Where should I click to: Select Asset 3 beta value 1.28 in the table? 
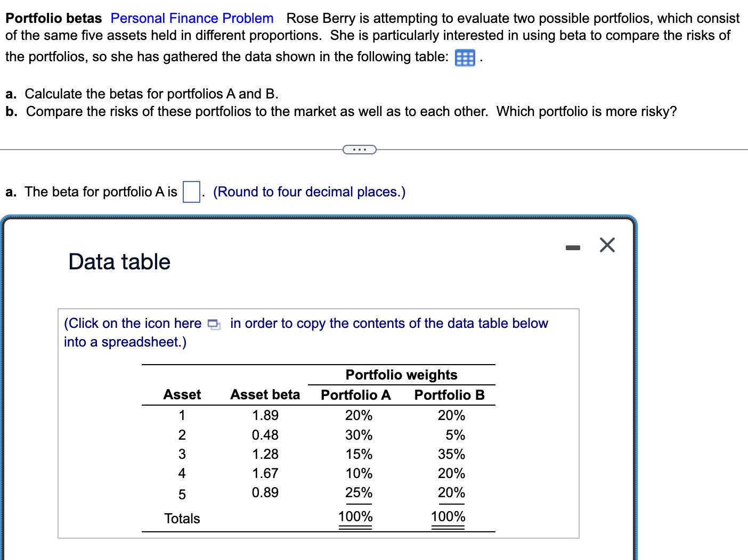coord(265,454)
